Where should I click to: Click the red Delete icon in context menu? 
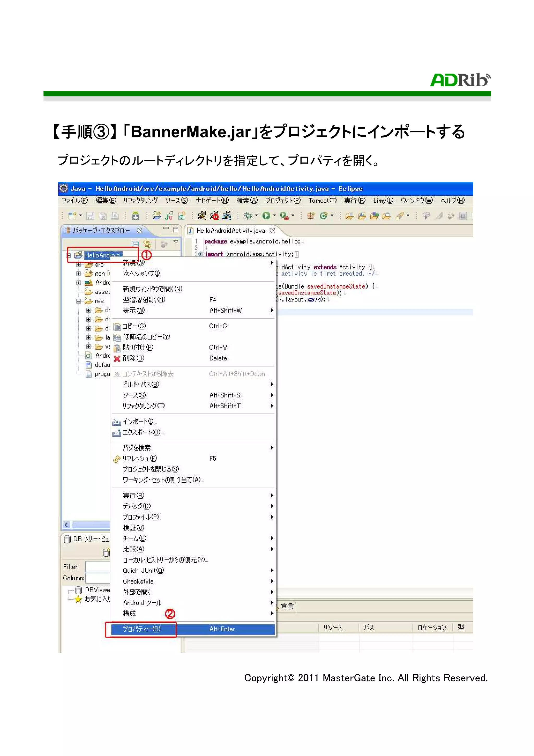tap(117, 359)
